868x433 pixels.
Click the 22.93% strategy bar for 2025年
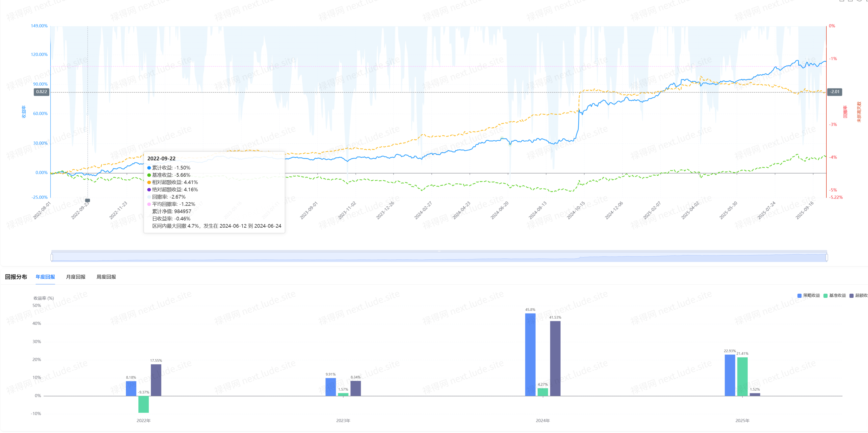(x=730, y=375)
